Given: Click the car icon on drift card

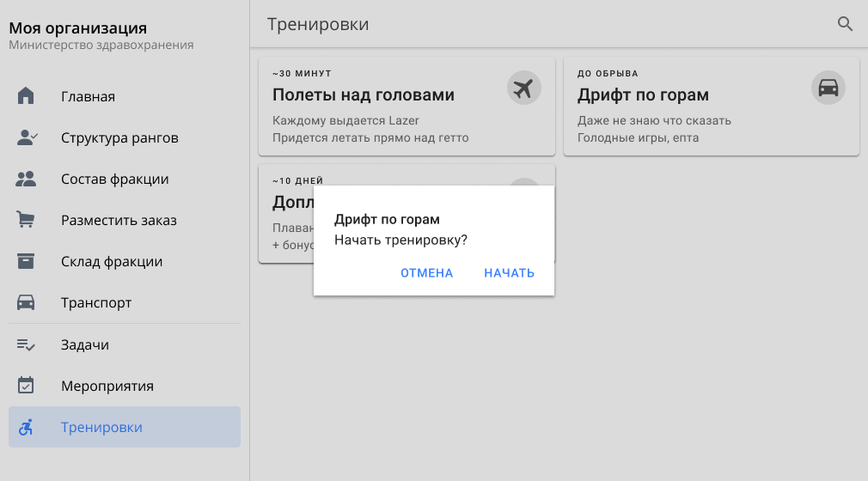Looking at the screenshot, I should 828,88.
